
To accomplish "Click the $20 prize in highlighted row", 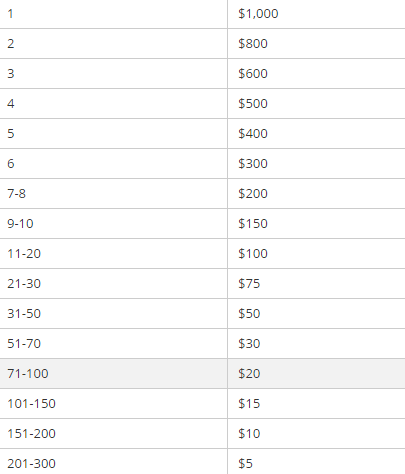I will coord(249,374).
